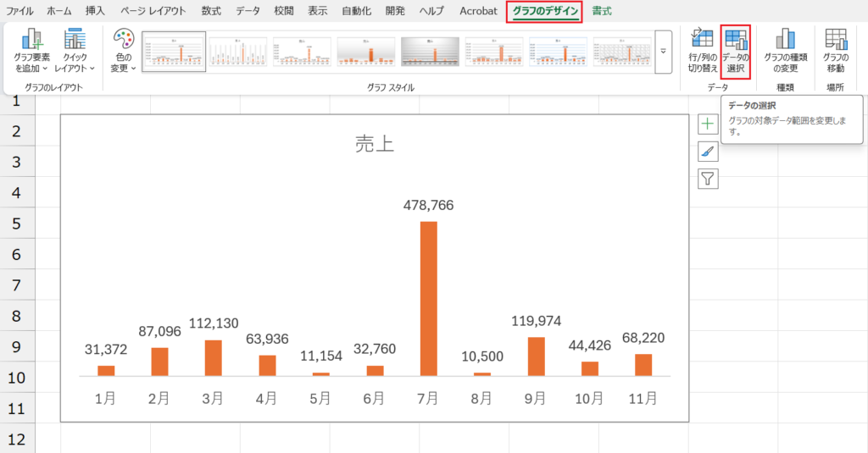Expand グラフ要素を追加 dropdown
The height and width of the screenshot is (453, 868).
pos(32,51)
